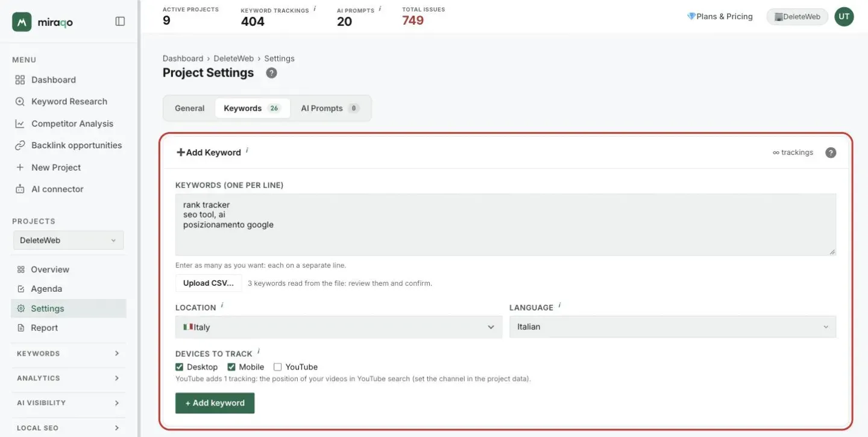Uncheck the Desktop device checkbox
The image size is (868, 437).
coord(179,367)
